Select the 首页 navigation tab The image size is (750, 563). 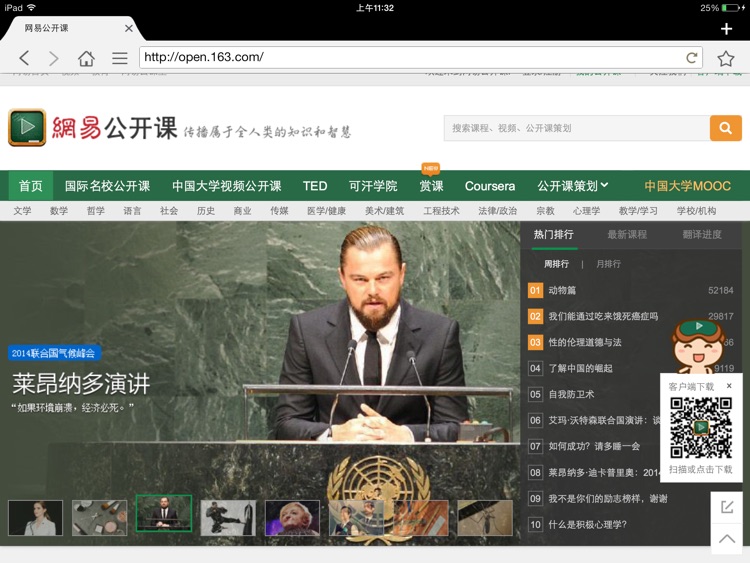[x=31, y=186]
